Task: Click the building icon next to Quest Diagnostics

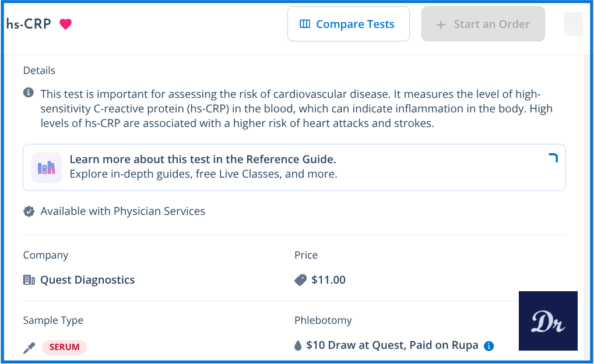Action: (29, 280)
